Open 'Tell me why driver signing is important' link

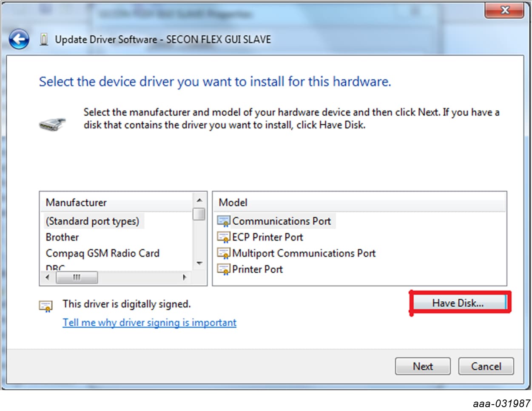(x=149, y=323)
